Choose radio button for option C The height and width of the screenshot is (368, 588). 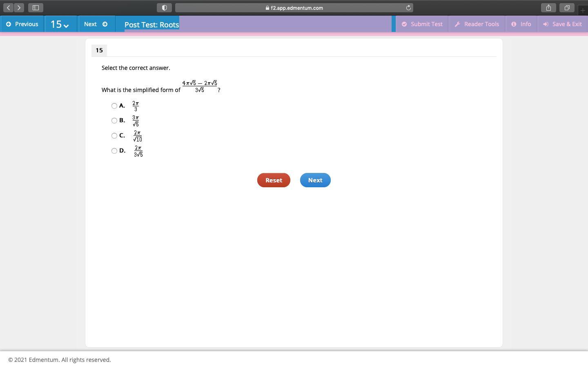tap(114, 136)
